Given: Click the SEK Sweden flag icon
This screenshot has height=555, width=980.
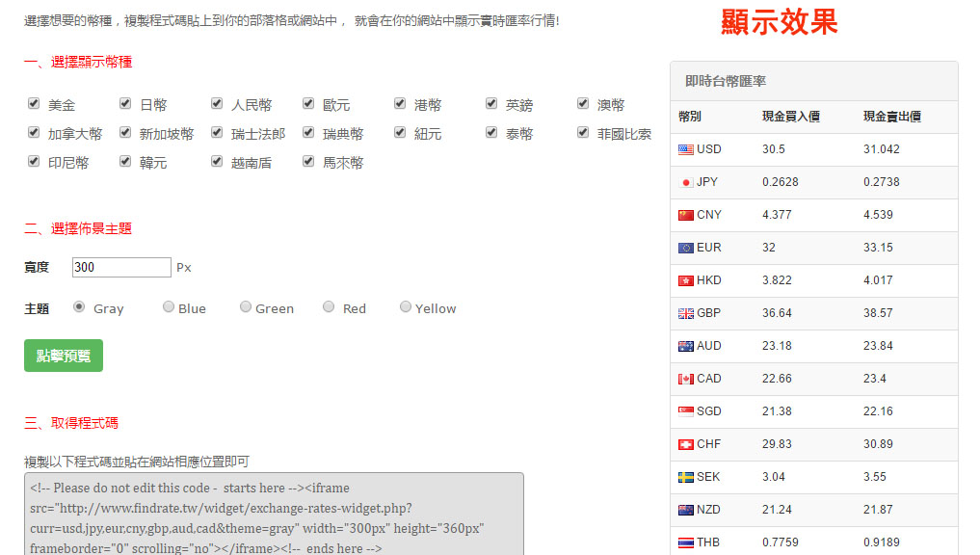Looking at the screenshot, I should (685, 477).
